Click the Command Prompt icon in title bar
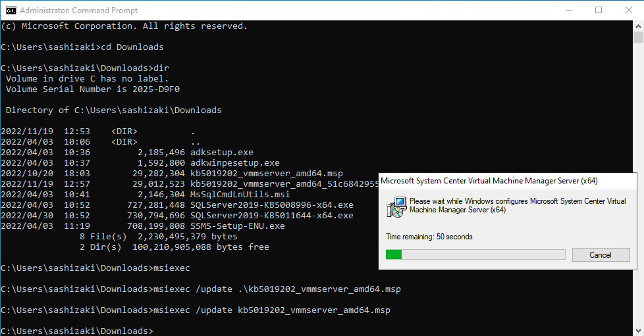The height and width of the screenshot is (336, 644). [x=11, y=11]
